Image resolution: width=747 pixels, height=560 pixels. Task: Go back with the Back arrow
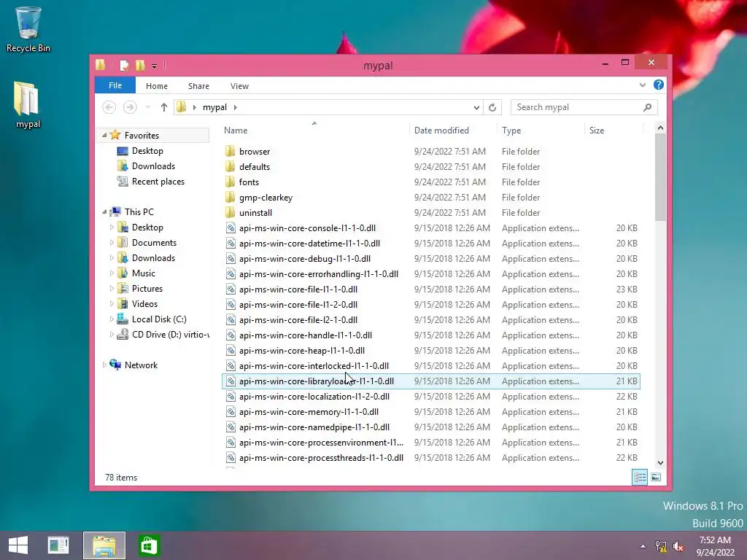(x=109, y=107)
